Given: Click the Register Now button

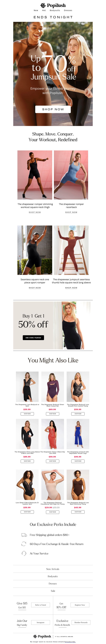Looking at the screenshot, I should pos(80,605).
